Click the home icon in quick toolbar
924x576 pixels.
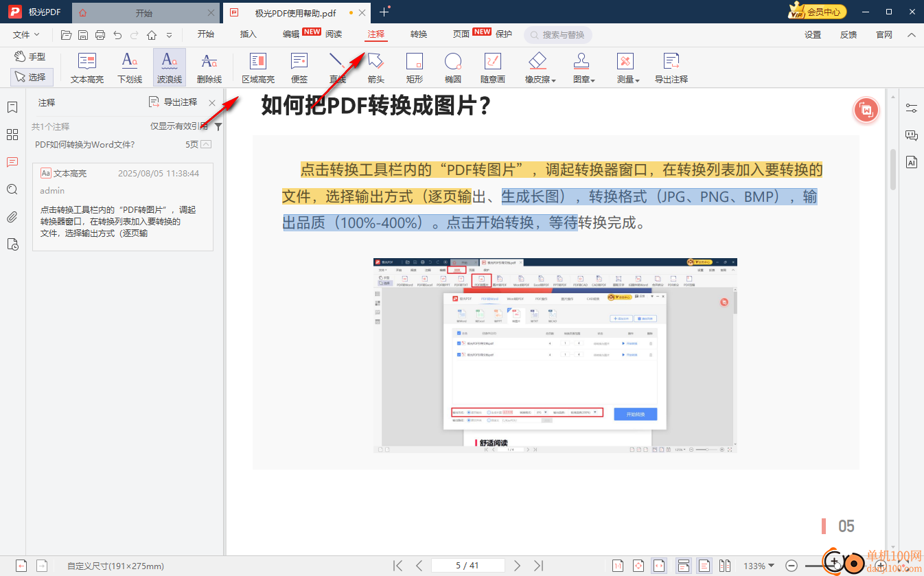(x=152, y=34)
